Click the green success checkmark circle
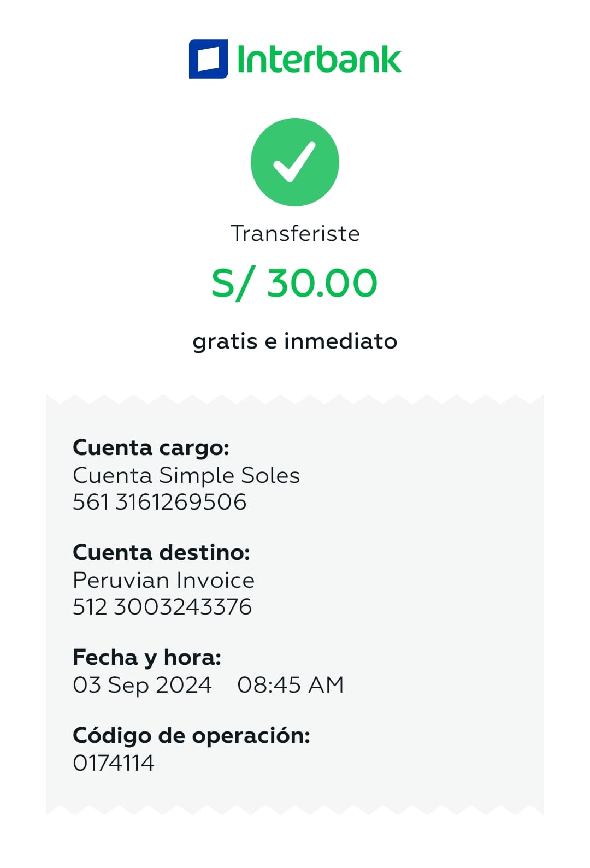 tap(295, 162)
